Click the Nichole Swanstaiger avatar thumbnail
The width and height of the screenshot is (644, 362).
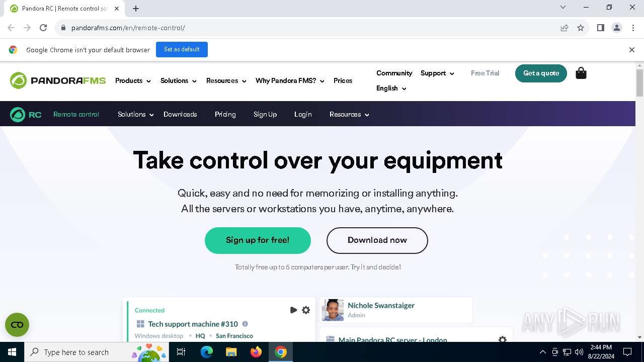coord(333,310)
